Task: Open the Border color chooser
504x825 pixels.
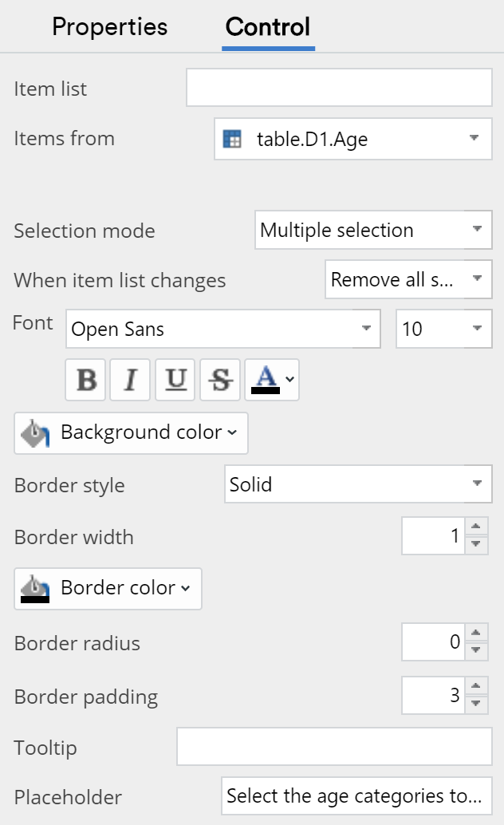Action: [x=107, y=588]
